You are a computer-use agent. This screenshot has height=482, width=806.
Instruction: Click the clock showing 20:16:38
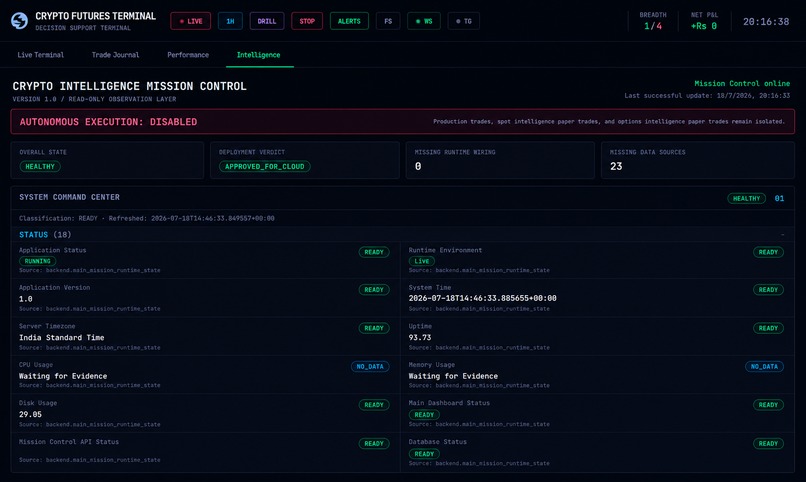[x=766, y=22]
